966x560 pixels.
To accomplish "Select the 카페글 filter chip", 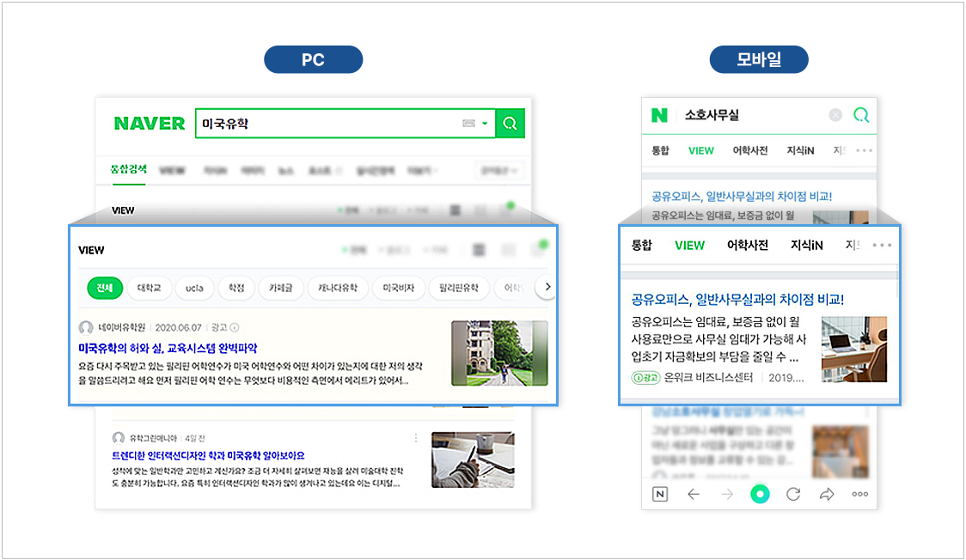I will [x=280, y=288].
